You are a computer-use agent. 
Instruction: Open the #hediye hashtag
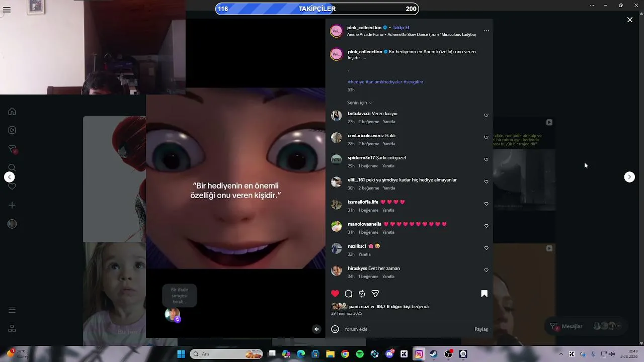click(356, 82)
